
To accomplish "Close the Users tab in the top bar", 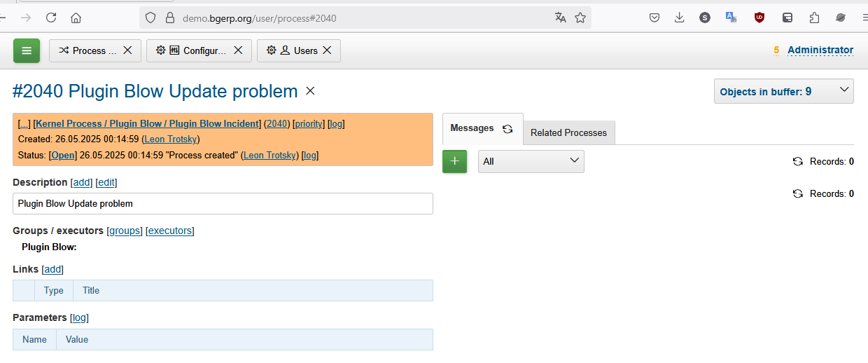I will tap(327, 50).
